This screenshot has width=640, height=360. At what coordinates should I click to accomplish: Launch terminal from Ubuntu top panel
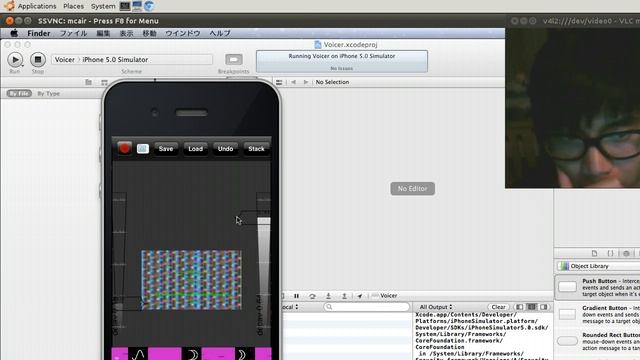click(125, 6)
